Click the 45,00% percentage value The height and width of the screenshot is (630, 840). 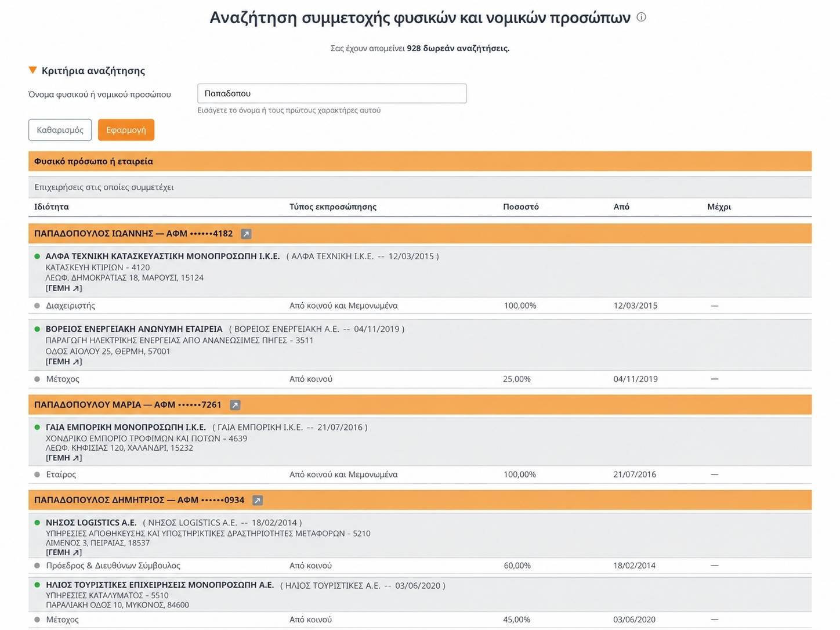517,620
